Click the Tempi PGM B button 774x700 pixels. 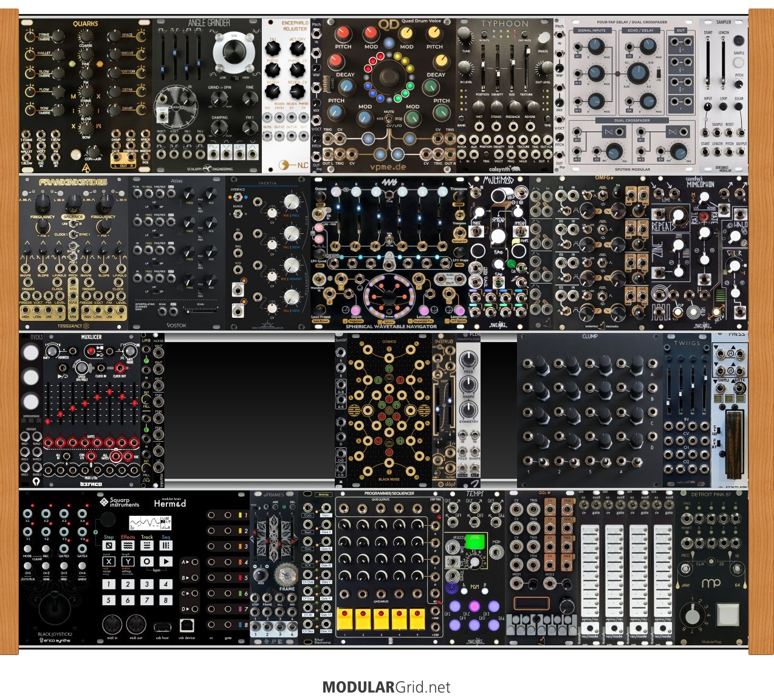(x=484, y=592)
